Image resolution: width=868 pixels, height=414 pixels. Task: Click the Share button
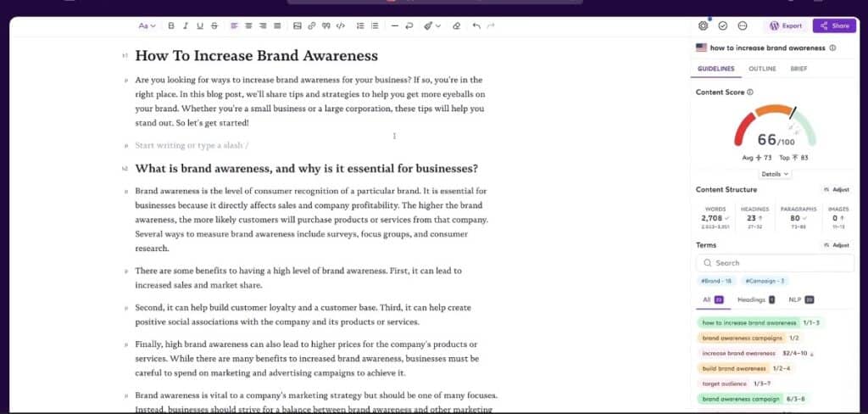click(834, 25)
